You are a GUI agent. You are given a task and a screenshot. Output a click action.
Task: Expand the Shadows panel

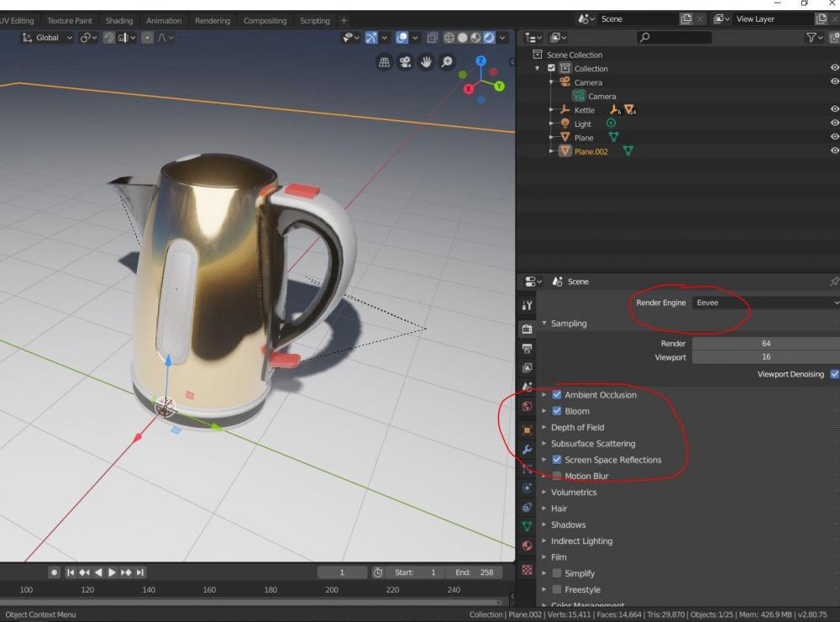click(568, 524)
